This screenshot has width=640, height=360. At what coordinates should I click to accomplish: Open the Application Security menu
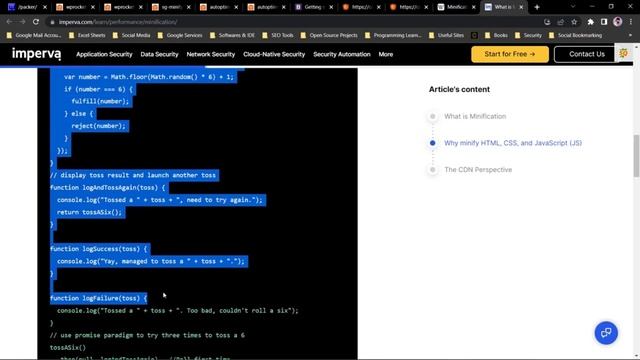point(104,54)
